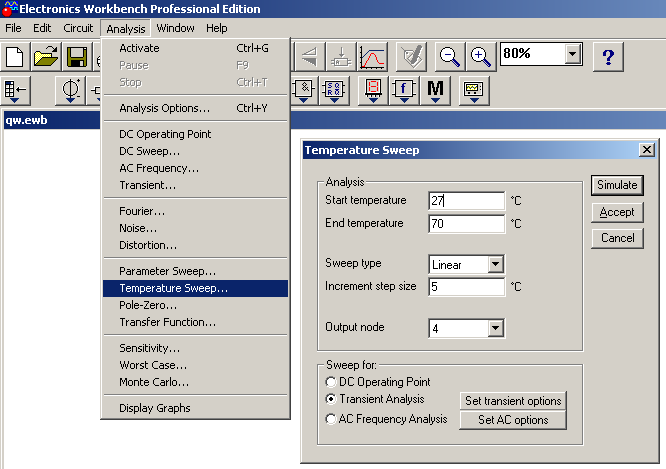Open the Miscellaneous 'M' parts bin icon
Screen dimensions: 666x469
coord(435,90)
